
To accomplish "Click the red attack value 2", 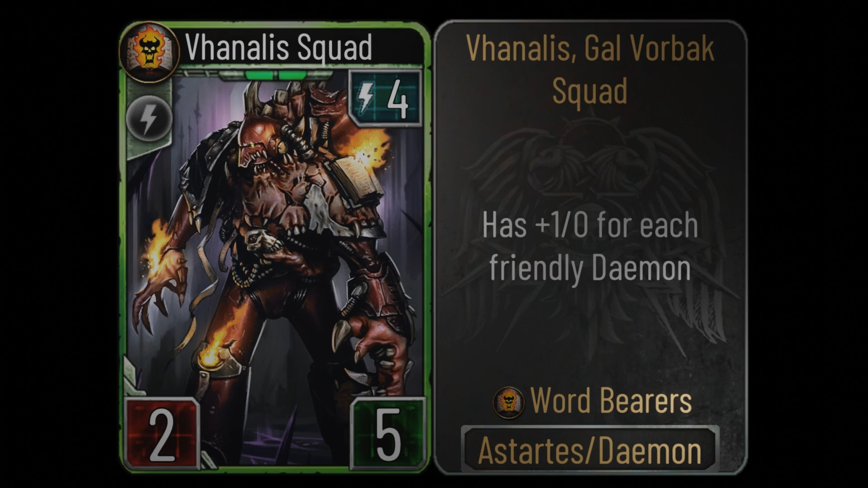I will pos(162,433).
